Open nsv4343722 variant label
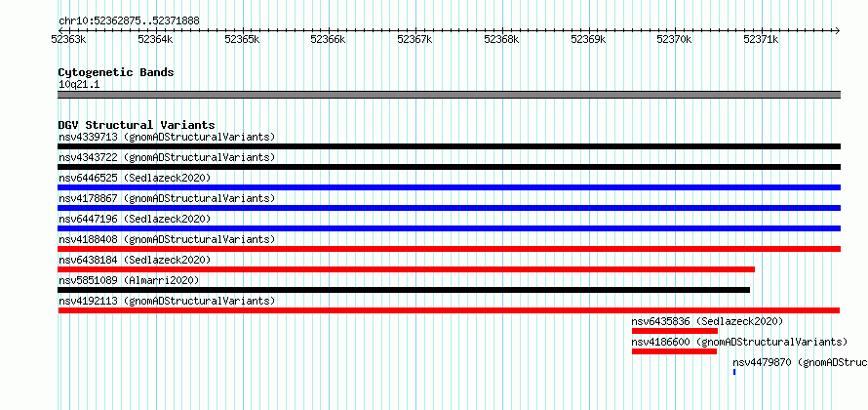 pyautogui.click(x=167, y=157)
